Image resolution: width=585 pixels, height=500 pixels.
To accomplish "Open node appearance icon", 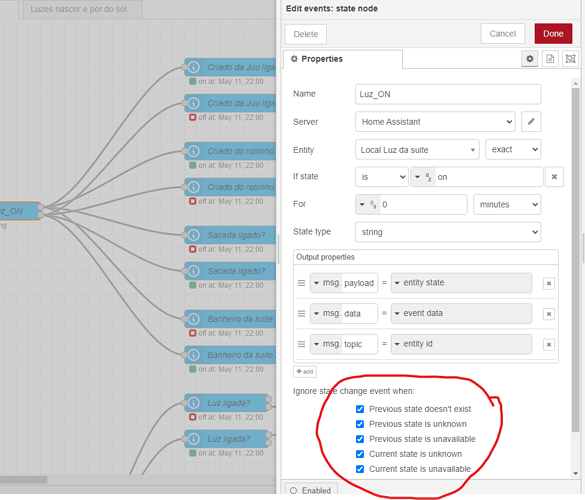I will click(570, 59).
